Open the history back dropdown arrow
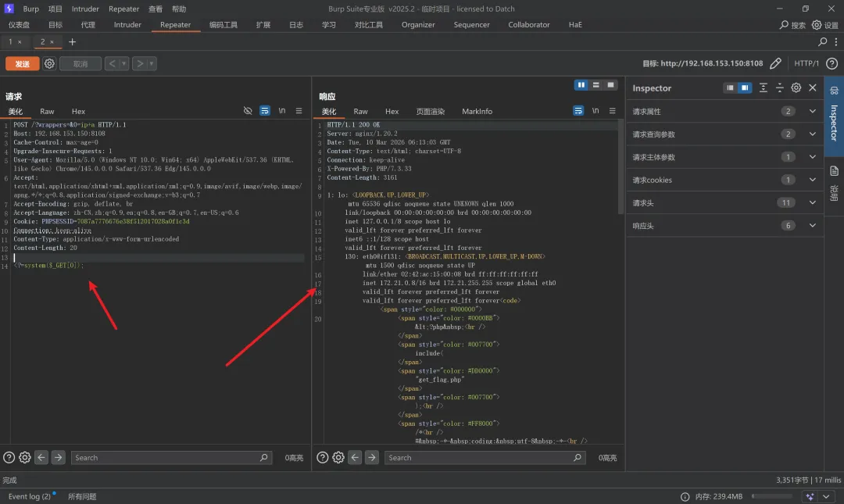 pyautogui.click(x=124, y=64)
